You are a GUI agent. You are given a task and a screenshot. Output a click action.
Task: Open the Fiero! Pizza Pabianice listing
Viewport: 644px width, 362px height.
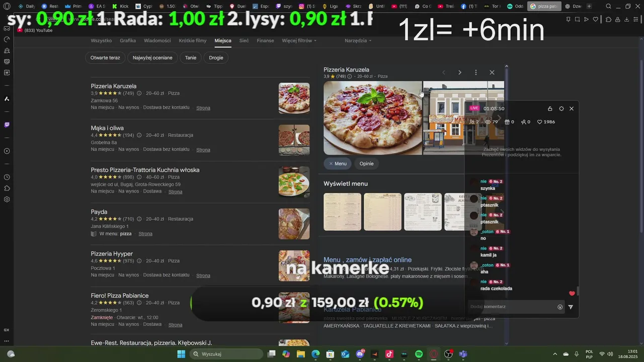pyautogui.click(x=120, y=296)
